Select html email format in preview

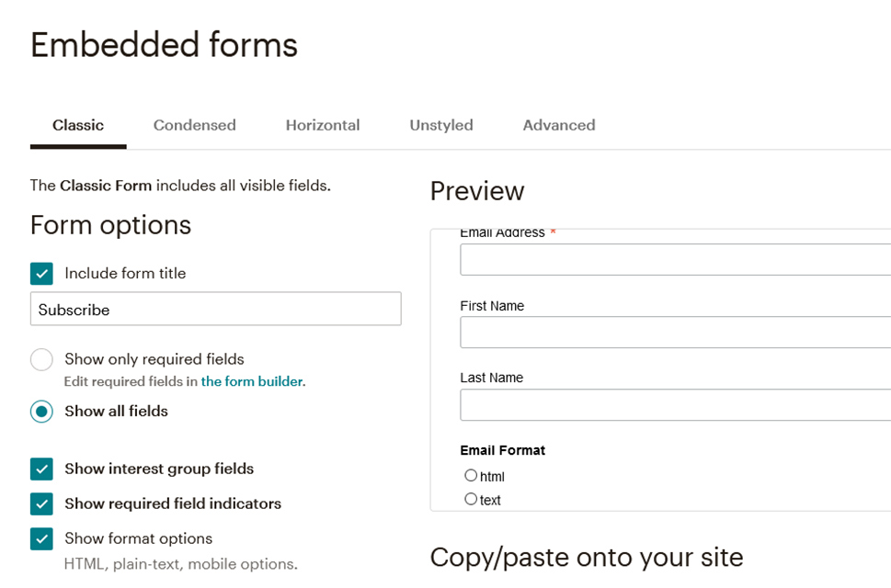470,475
